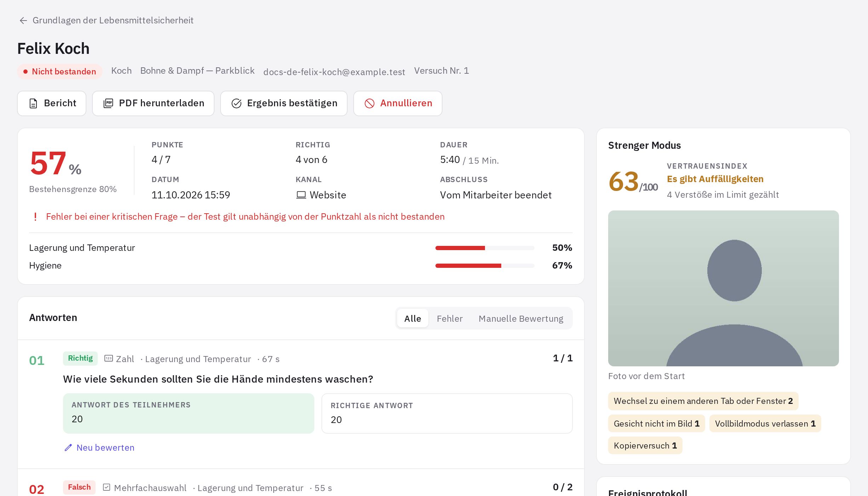This screenshot has width=868, height=496.
Task: Click the PDF icon in download button
Action: pyautogui.click(x=108, y=103)
